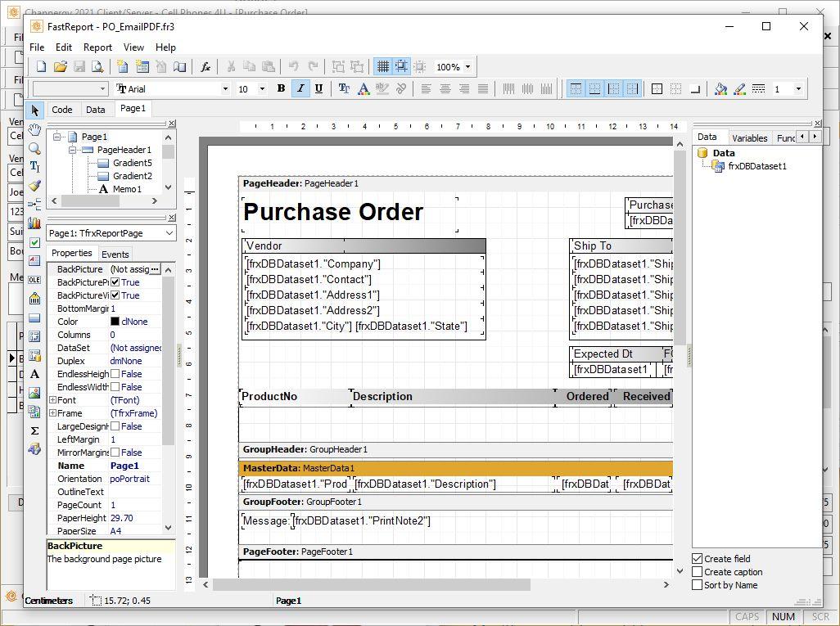Insert a system text Sigma object

(35, 430)
